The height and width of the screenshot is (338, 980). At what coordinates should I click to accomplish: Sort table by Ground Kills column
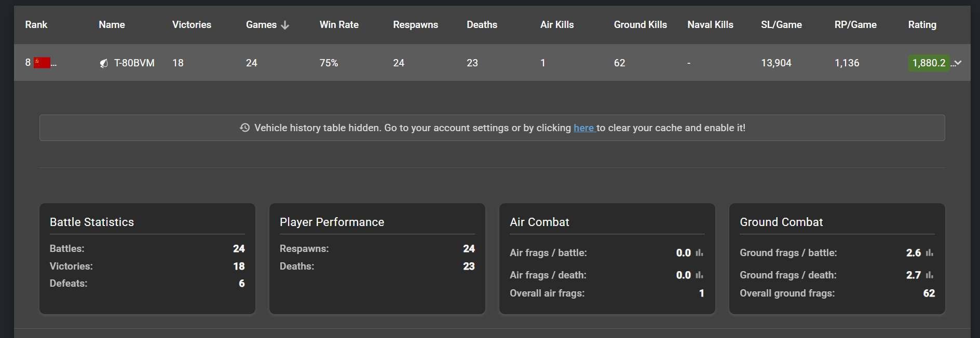click(x=640, y=25)
